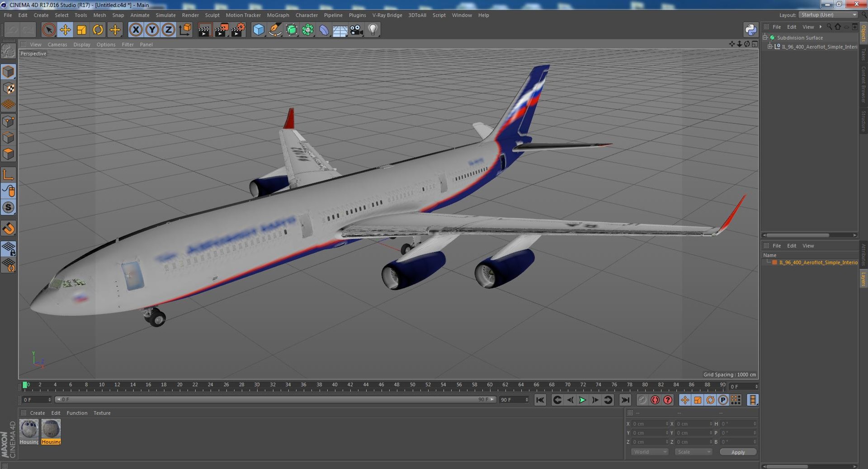The image size is (868, 469).
Task: Add a Subdivision Surface generator
Action: [292, 30]
